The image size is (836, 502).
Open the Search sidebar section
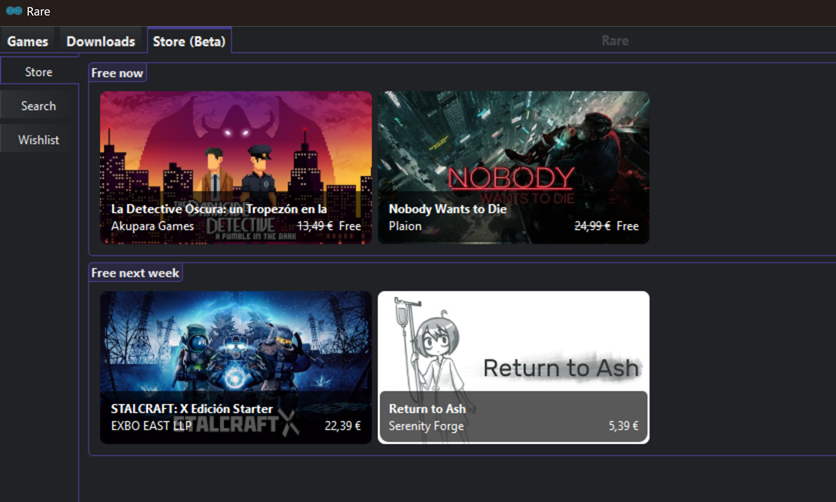(x=39, y=106)
